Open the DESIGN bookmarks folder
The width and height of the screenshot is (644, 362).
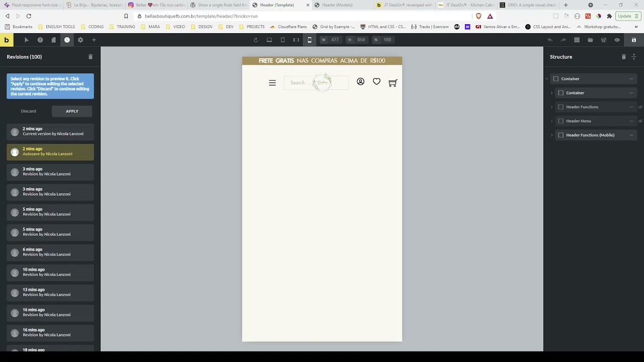[201, 27]
